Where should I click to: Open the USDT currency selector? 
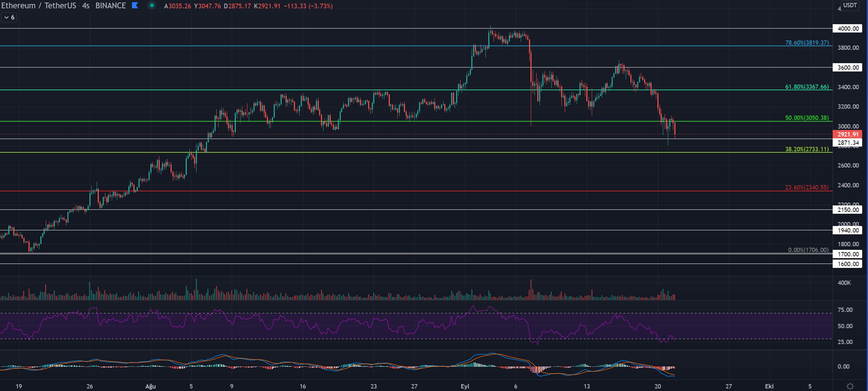pyautogui.click(x=850, y=5)
